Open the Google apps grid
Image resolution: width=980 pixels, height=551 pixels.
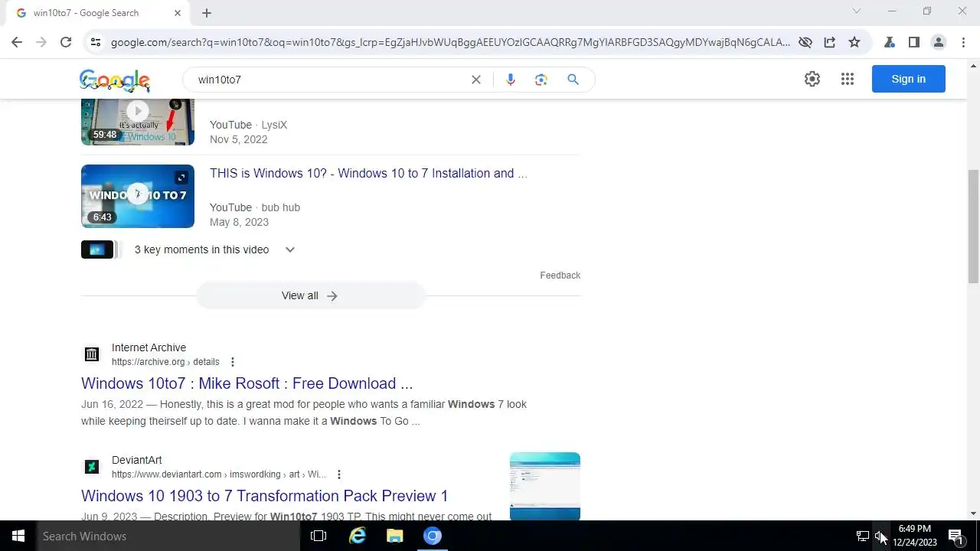click(847, 79)
